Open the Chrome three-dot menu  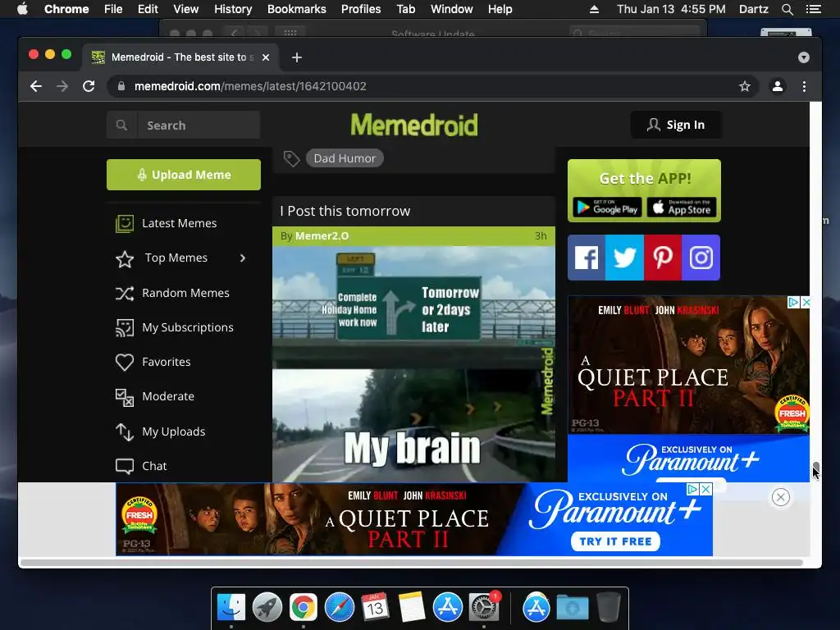pos(804,86)
